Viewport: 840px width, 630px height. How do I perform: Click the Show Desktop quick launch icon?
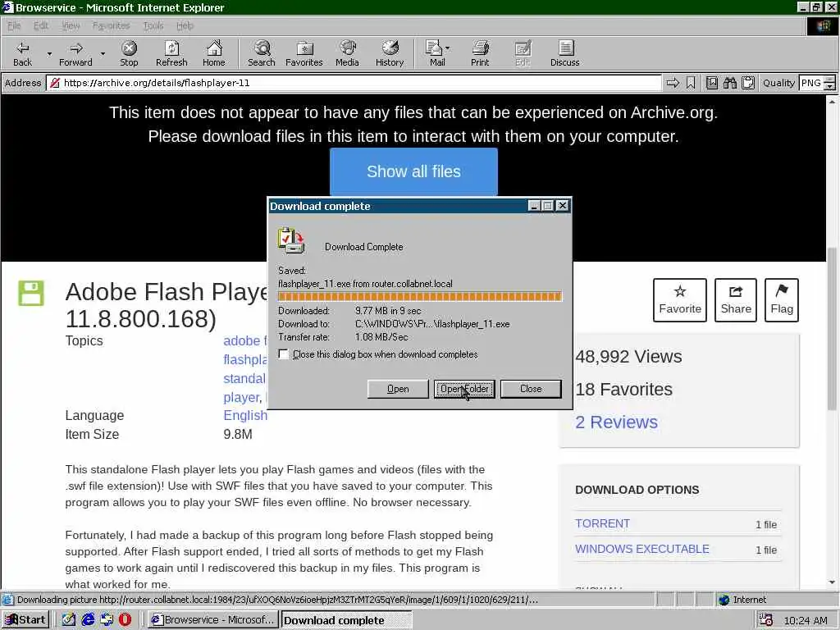(x=69, y=620)
